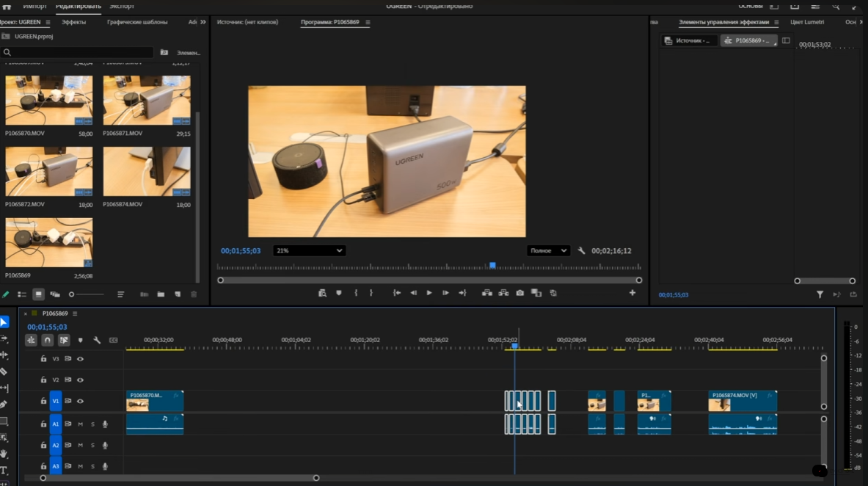Select the P1065871.MOV thumbnail

pyautogui.click(x=147, y=101)
